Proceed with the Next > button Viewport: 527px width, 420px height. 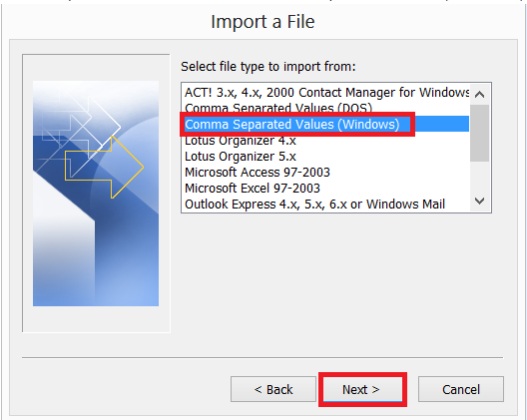[361, 389]
